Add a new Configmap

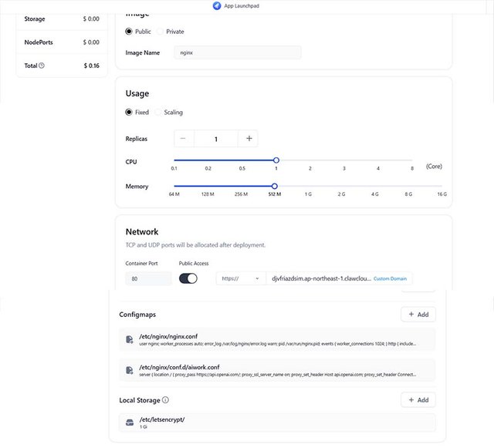418,315
